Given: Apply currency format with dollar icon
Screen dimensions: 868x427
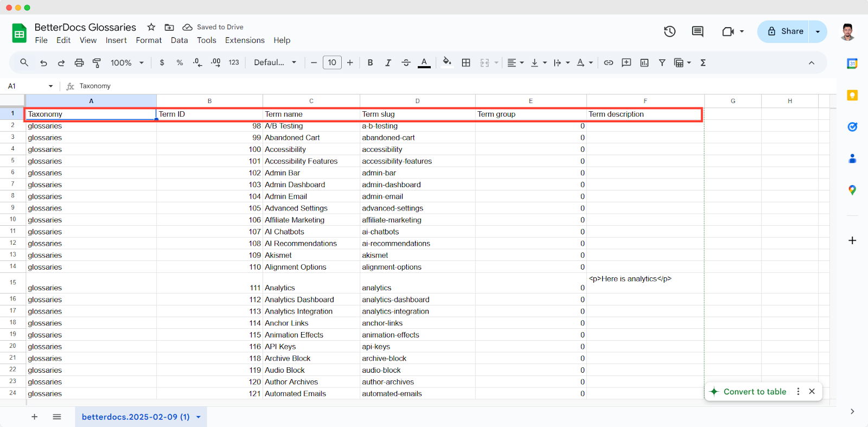Looking at the screenshot, I should [162, 63].
